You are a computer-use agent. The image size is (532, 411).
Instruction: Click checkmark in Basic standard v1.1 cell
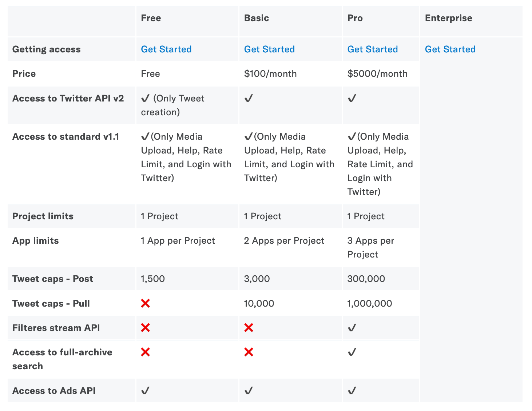[x=249, y=136]
